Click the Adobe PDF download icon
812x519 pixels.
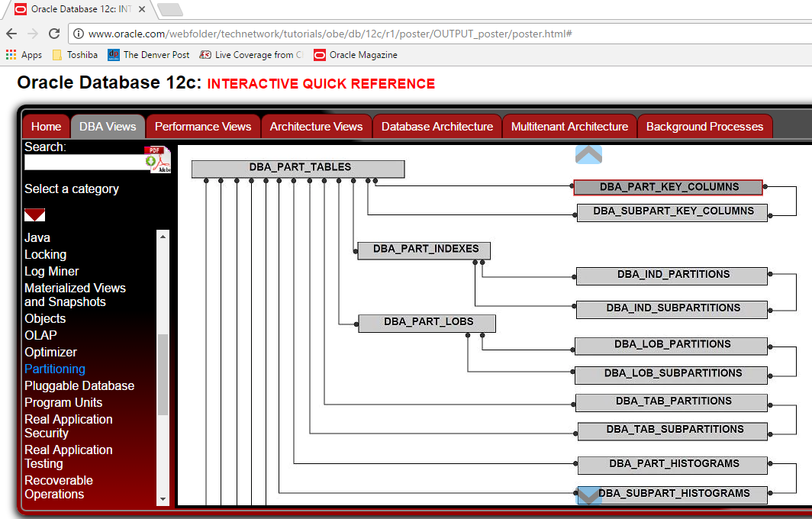point(157,160)
